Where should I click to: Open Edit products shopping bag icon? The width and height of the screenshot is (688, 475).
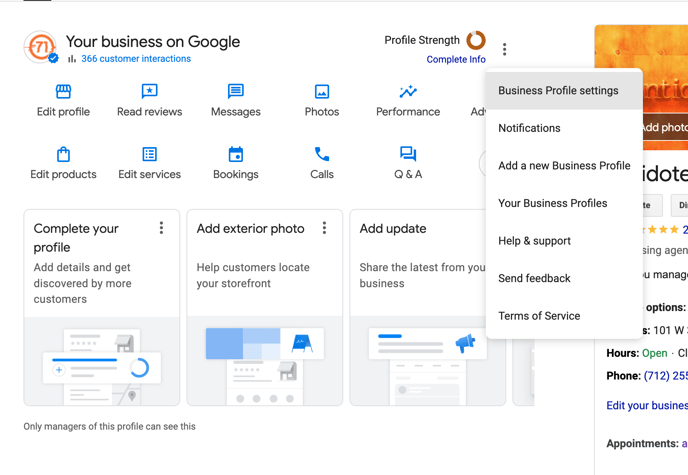click(x=63, y=154)
